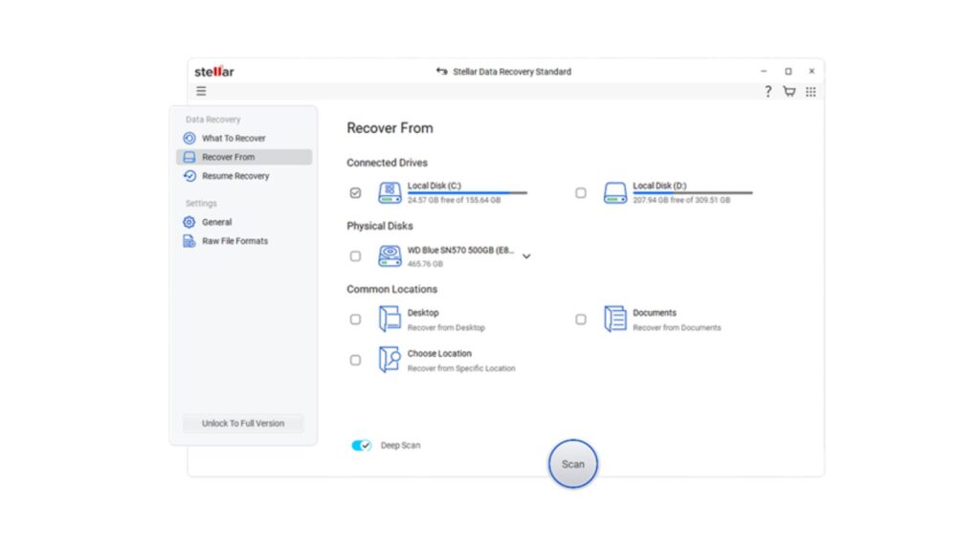Click the Stellar Data Recovery Standard title
980x552 pixels.
point(512,72)
